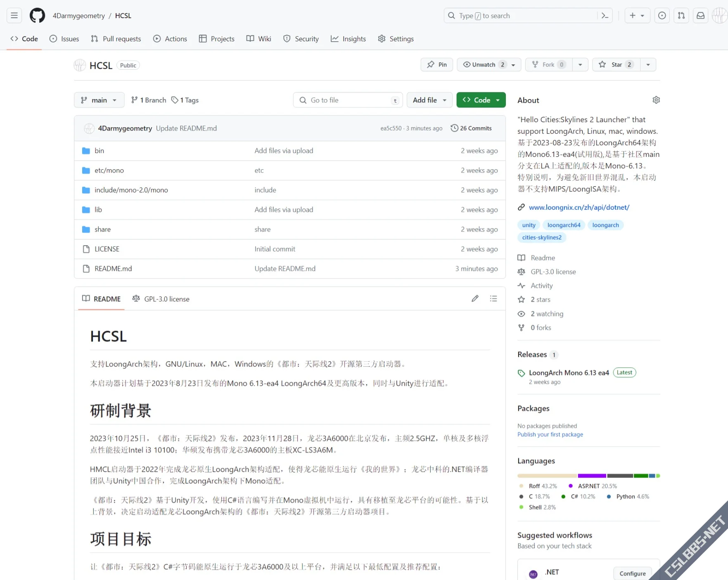The image size is (728, 580).
Task: Open user avatar menu
Action: pos(720,16)
